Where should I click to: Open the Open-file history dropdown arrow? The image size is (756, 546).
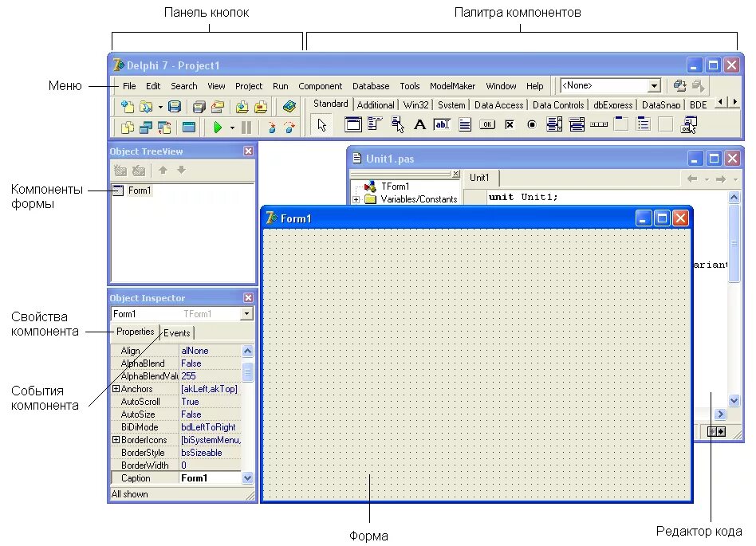[x=160, y=107]
